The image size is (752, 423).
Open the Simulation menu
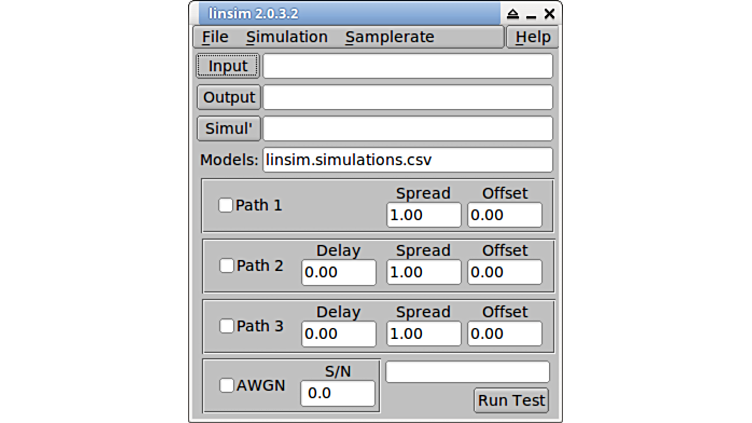[x=287, y=37]
